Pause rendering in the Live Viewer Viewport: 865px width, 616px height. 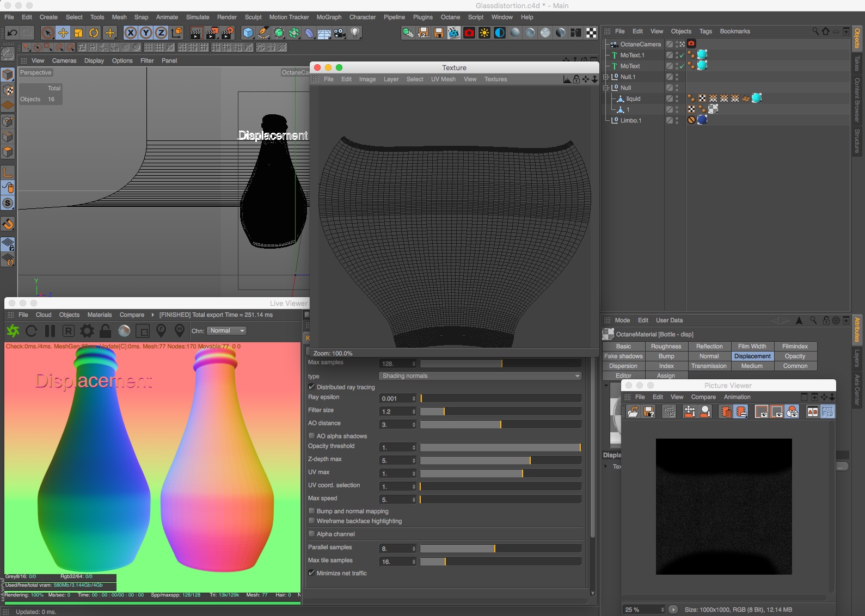point(50,330)
